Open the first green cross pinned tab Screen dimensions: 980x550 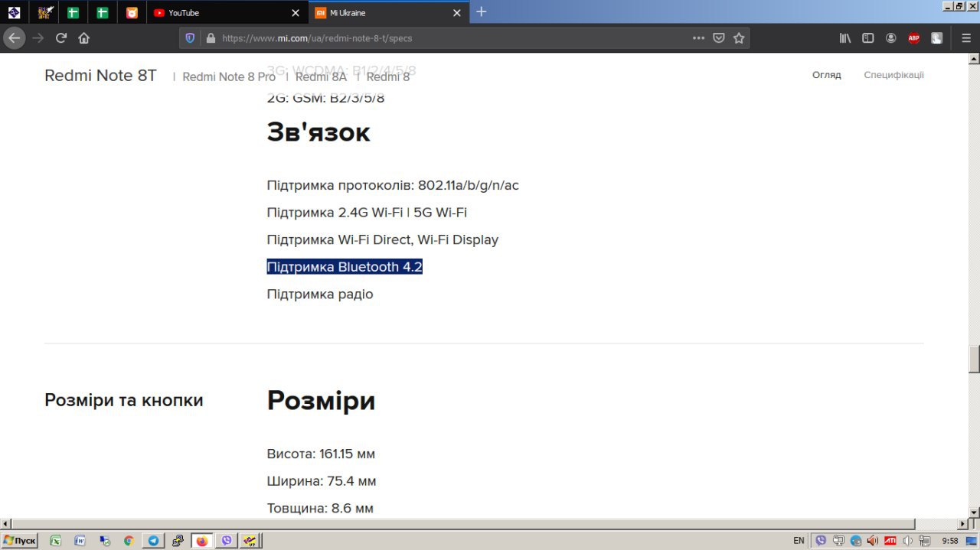73,13
